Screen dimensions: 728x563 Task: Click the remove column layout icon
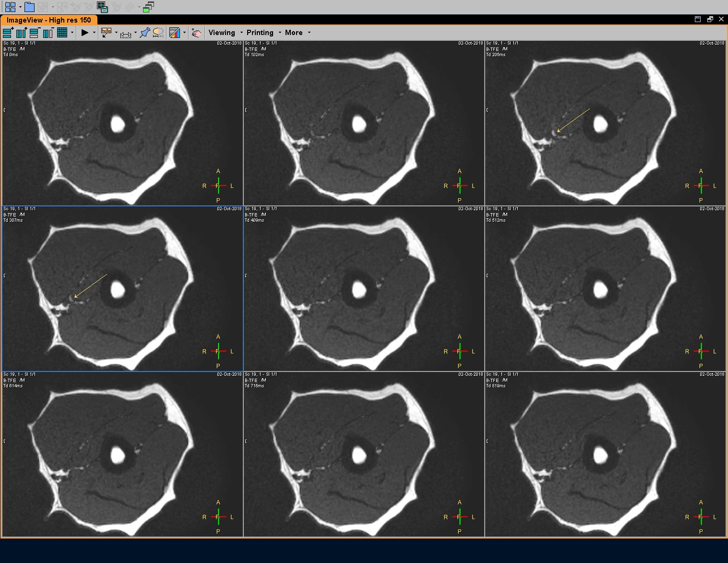click(x=48, y=33)
